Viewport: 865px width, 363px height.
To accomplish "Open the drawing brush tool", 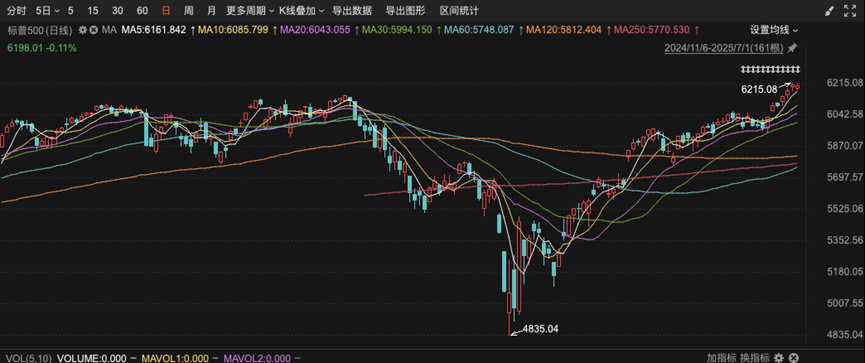I will [x=829, y=10].
